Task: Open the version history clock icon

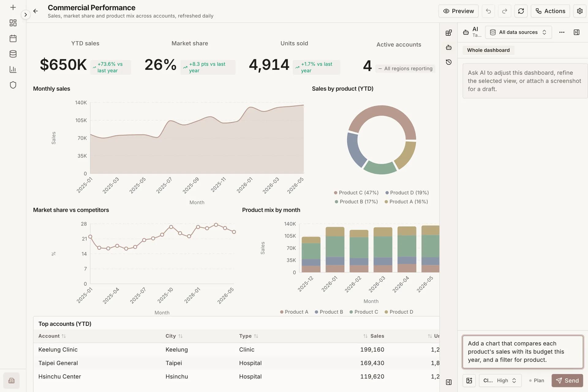Action: coord(449,62)
